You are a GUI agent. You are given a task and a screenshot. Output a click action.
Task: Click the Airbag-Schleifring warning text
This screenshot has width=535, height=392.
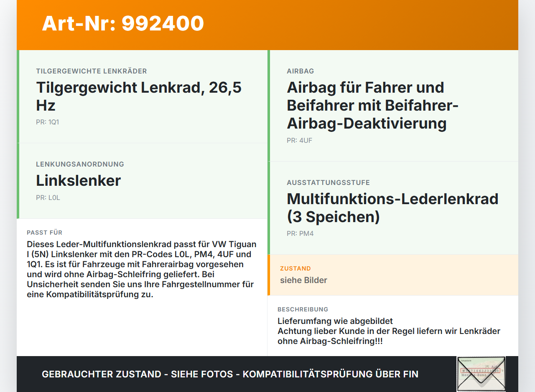(x=389, y=336)
